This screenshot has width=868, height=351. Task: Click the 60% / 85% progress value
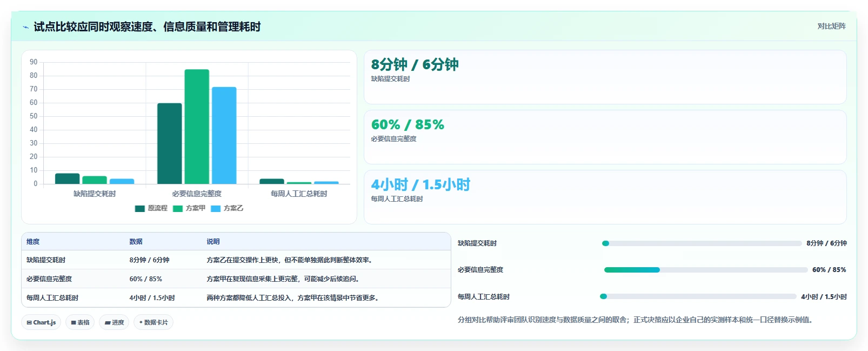[829, 270]
